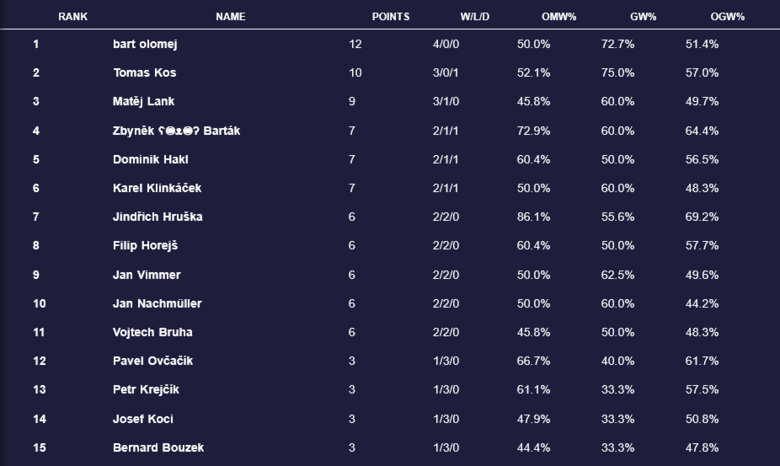780x466 pixels.
Task: Sort by the NAME column header
Action: tap(230, 17)
